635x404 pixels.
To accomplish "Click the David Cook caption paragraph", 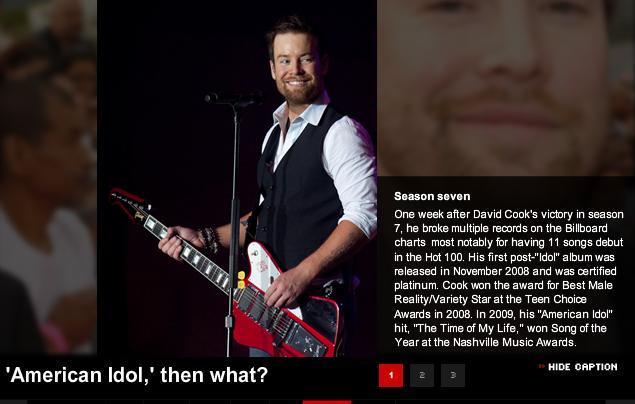I will tap(509, 278).
